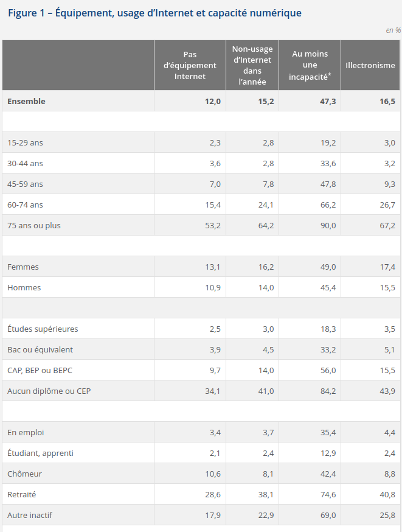
Task: Select the 'Pas d'équipement Internet' column header
Action: coord(190,66)
